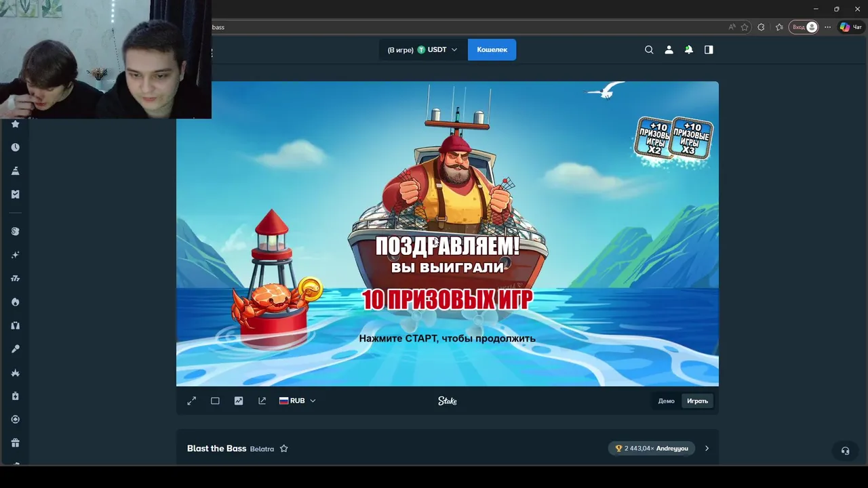Open the microphone game shows icon
This screenshot has height=488, width=868.
click(x=15, y=348)
